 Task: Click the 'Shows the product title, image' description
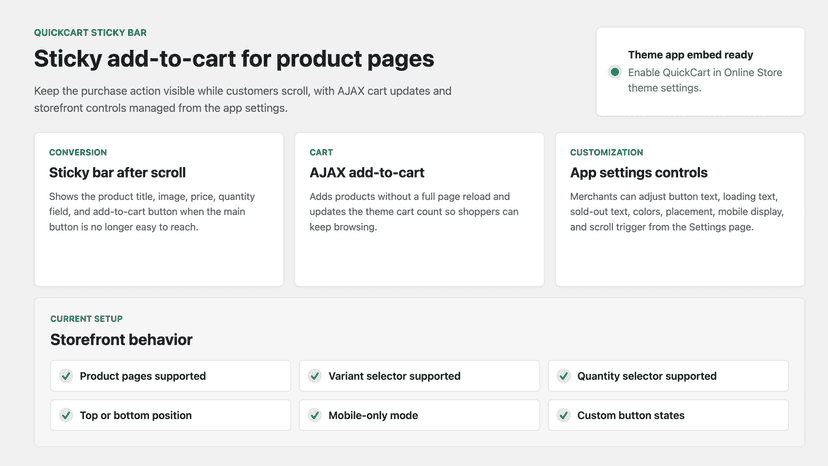(152, 211)
